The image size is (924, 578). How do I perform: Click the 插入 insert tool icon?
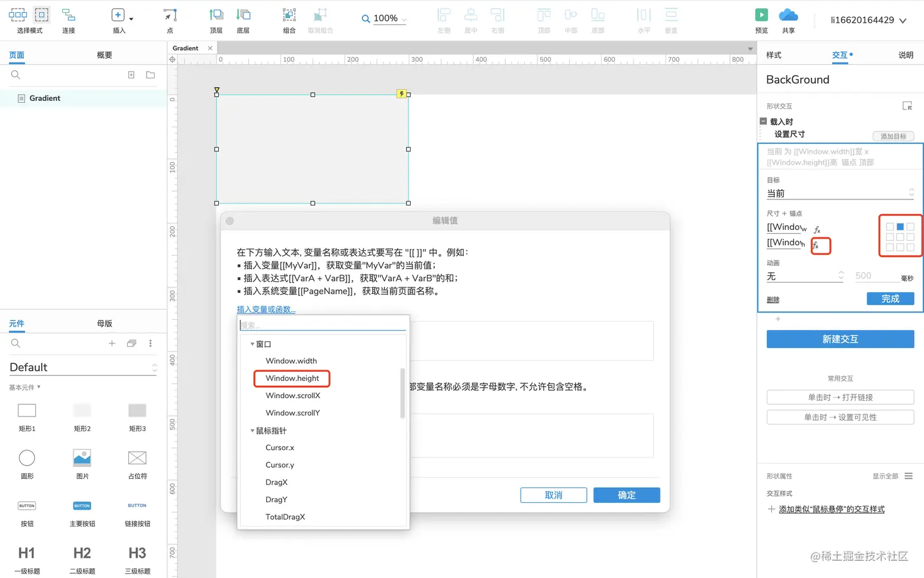click(118, 15)
